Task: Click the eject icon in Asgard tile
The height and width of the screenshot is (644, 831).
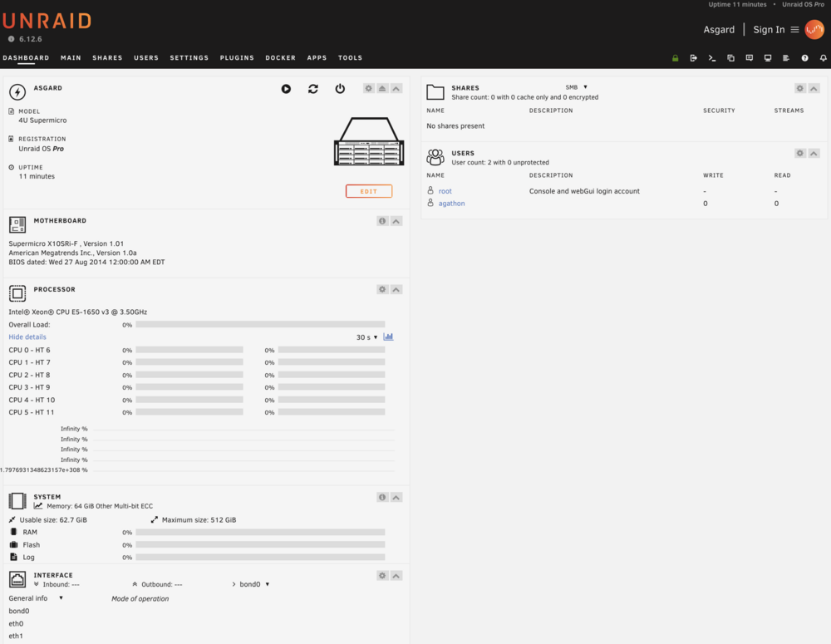Action: 382,89
